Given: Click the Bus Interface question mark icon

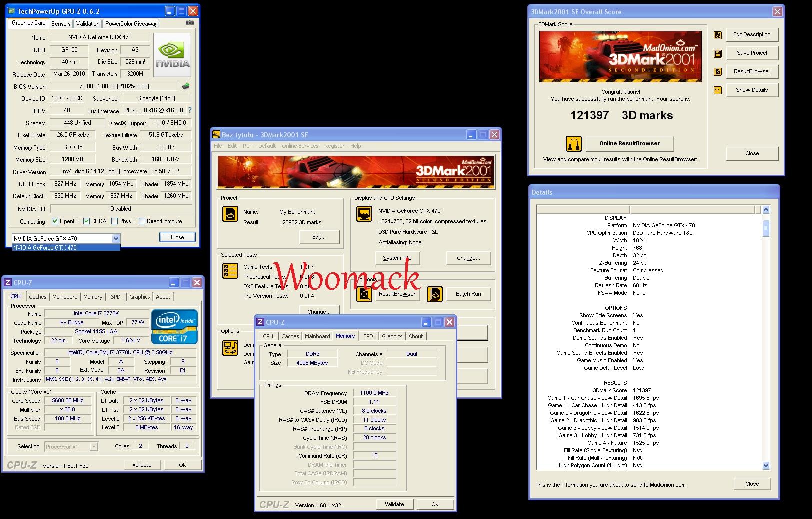Looking at the screenshot, I should (189, 110).
